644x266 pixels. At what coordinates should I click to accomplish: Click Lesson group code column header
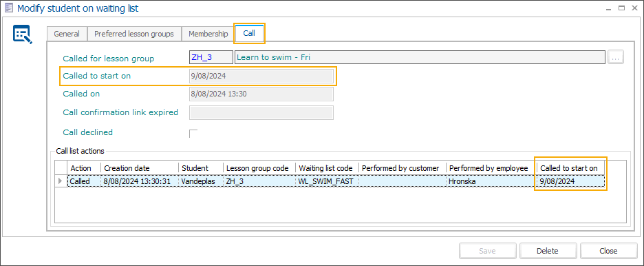tap(259, 168)
